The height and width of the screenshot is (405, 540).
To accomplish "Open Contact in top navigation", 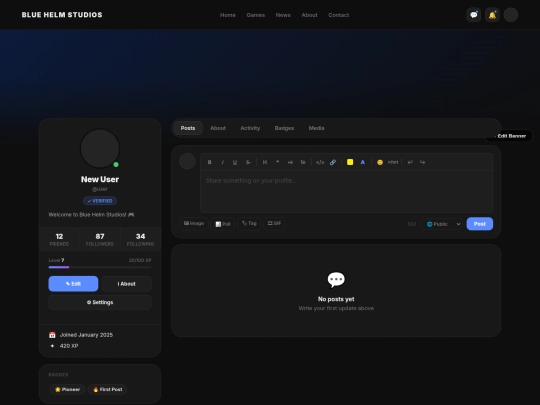I will pyautogui.click(x=339, y=15).
